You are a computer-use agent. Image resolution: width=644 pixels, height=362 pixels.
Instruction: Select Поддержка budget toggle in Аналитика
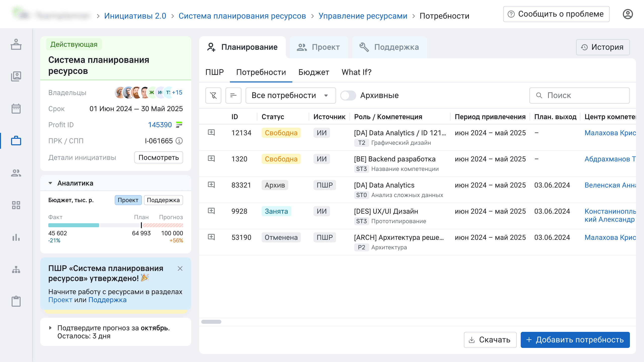tap(163, 200)
